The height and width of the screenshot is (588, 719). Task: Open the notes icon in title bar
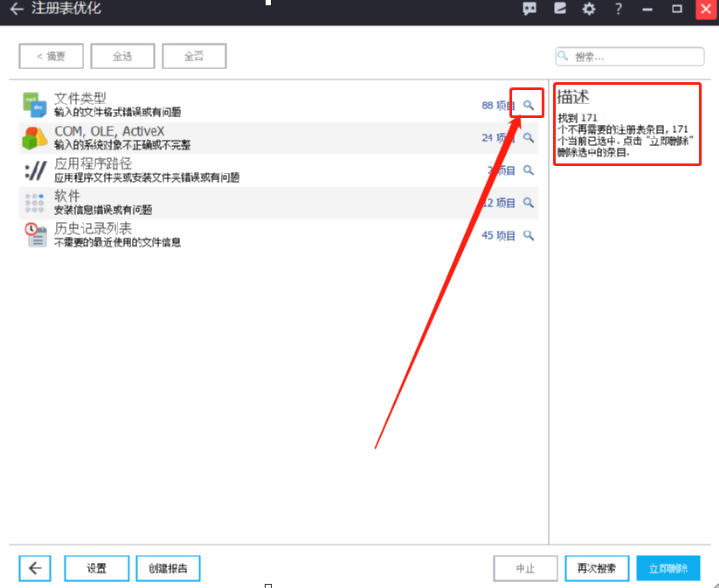[560, 9]
